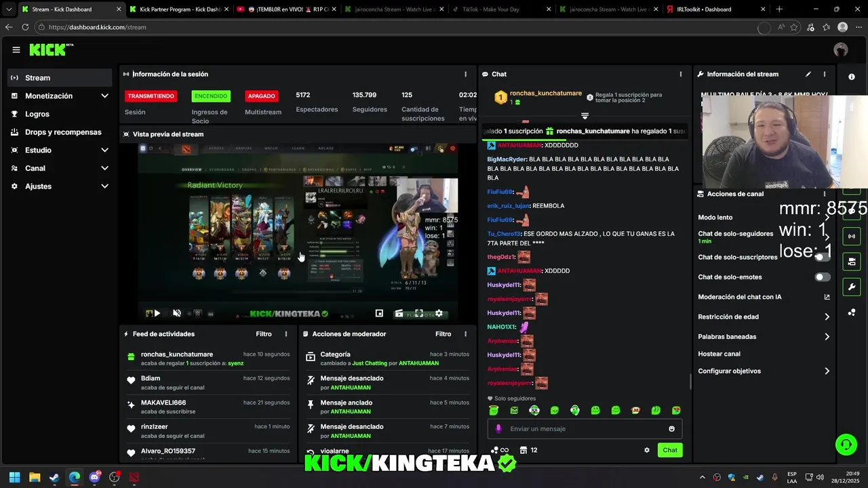Click Categoría moderator action row

click(387, 359)
